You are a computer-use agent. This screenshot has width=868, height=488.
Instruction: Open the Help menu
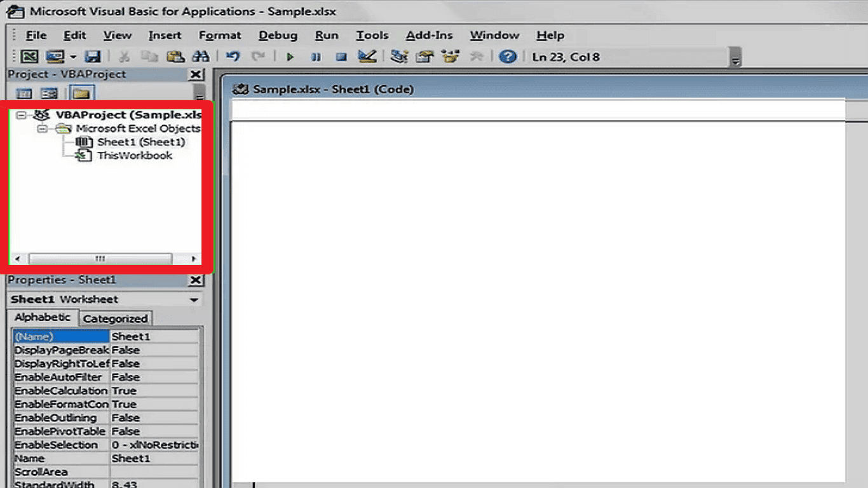click(550, 36)
